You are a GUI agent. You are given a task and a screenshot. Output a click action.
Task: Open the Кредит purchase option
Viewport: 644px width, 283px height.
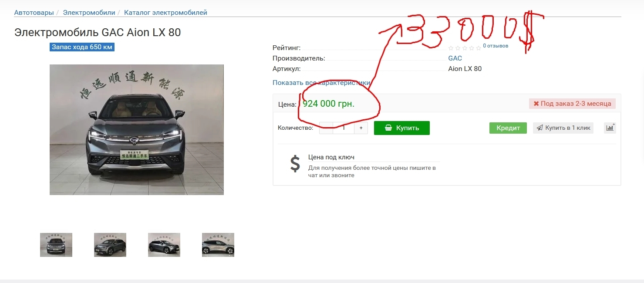[508, 128]
